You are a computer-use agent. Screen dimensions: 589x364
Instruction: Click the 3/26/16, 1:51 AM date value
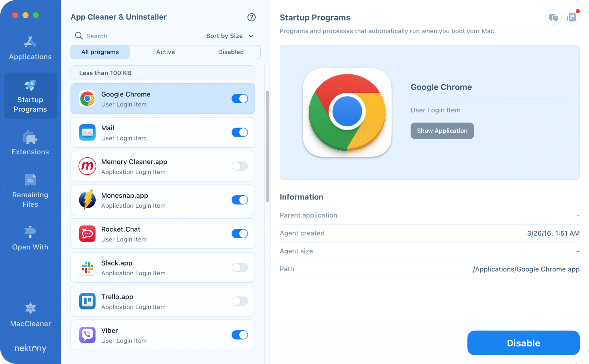click(553, 233)
